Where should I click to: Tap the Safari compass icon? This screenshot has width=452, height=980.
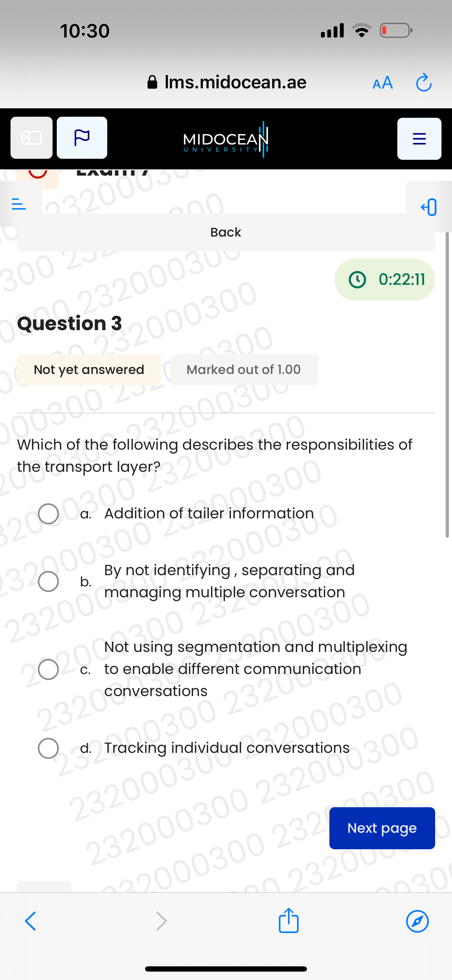tap(417, 921)
